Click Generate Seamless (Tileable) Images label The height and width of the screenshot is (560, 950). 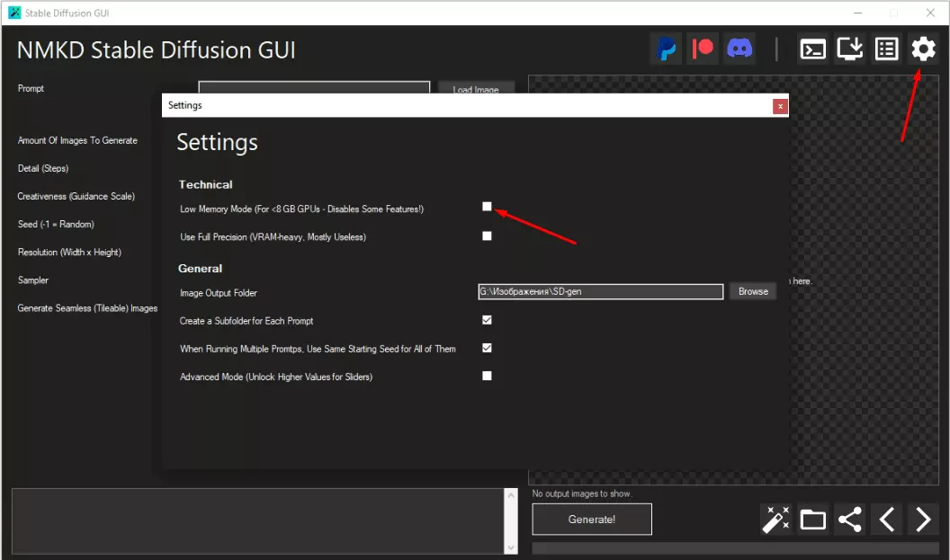click(87, 308)
